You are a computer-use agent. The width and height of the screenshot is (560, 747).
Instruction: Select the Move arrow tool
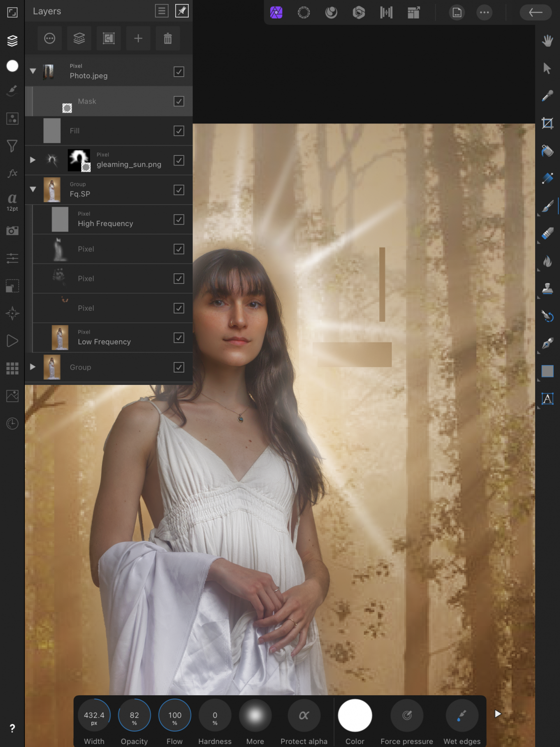548,68
